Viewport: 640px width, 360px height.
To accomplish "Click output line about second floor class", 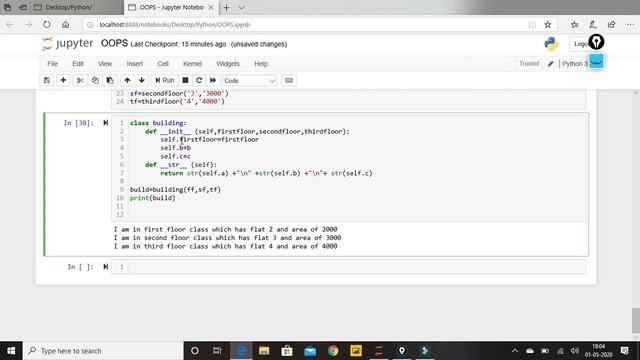I will click(227, 238).
